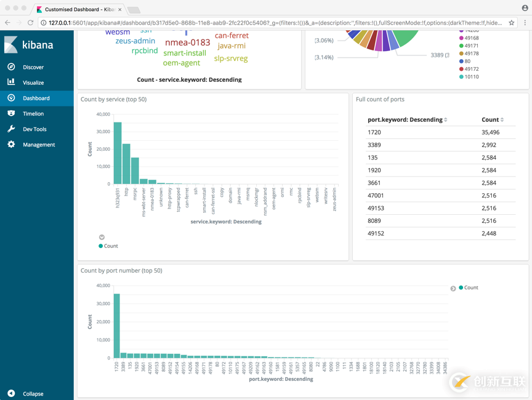The image size is (532, 400).
Task: Collapse legend of Count by port chart
Action: tap(453, 288)
